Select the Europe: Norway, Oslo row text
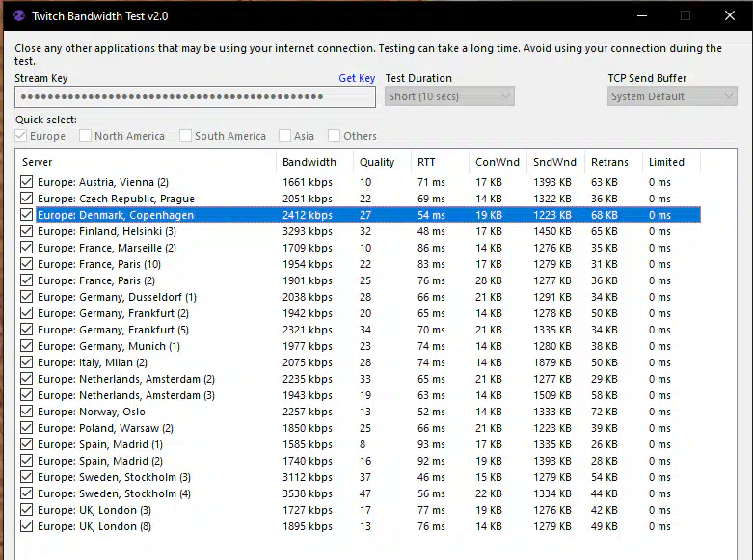753x560 pixels. 92,412
